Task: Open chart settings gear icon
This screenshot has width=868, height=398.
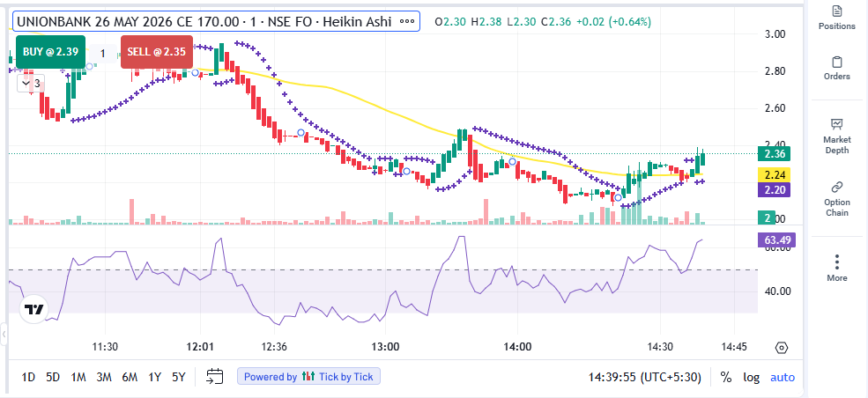Action: pyautogui.click(x=782, y=348)
